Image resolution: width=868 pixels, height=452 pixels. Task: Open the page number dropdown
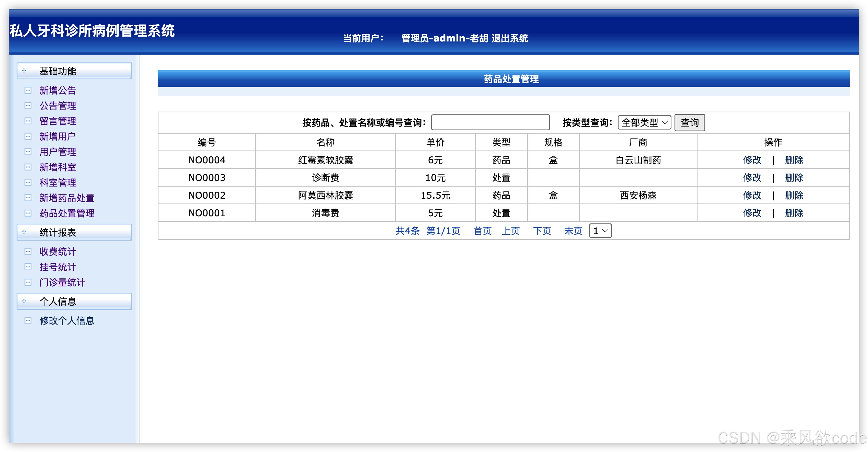click(x=600, y=231)
